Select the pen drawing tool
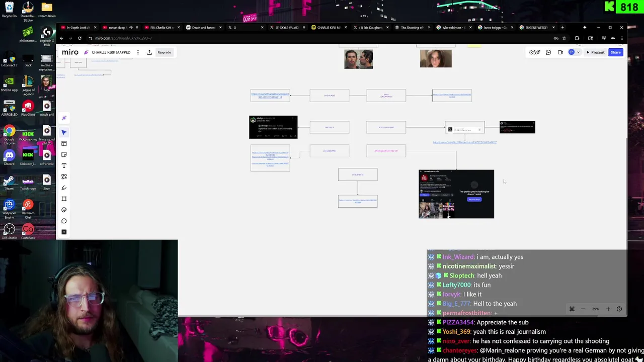Screen dimensions: 644x362 pos(64,188)
